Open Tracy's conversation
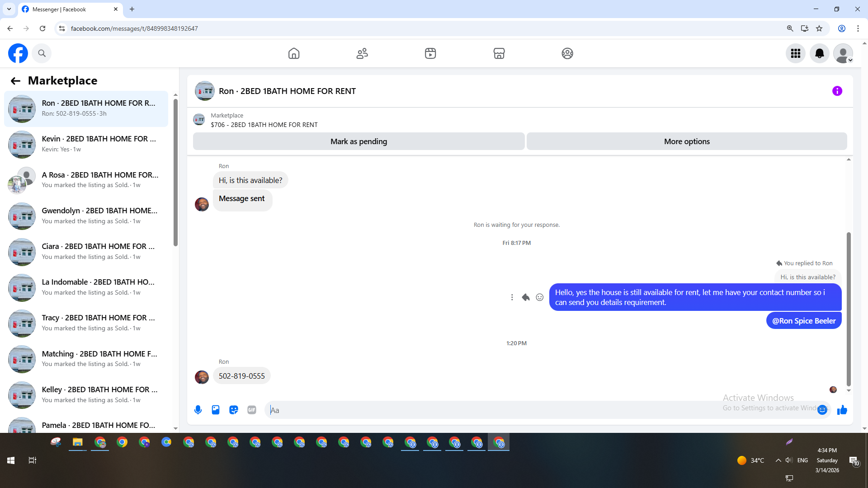 [86, 324]
